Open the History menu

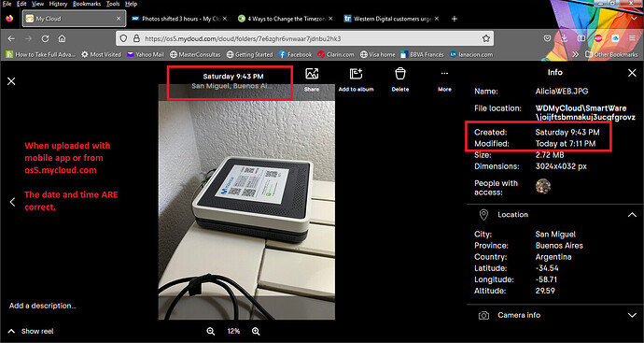tap(58, 4)
